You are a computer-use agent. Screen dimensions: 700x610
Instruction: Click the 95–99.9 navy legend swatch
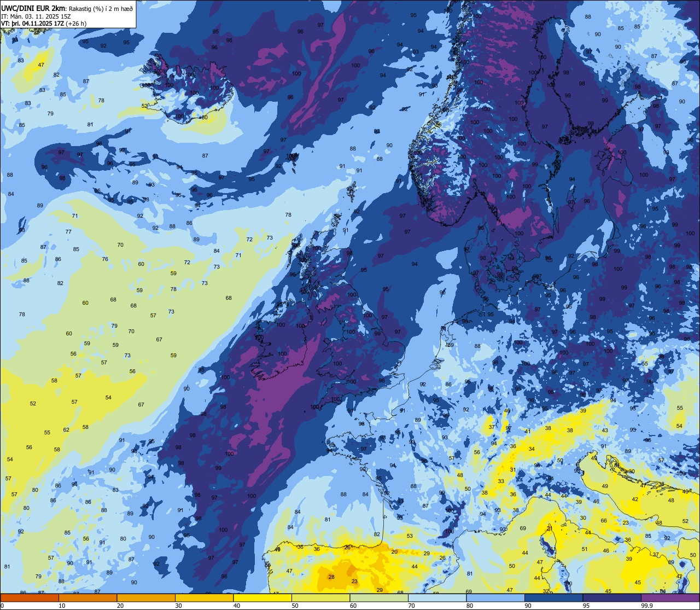click(612, 597)
